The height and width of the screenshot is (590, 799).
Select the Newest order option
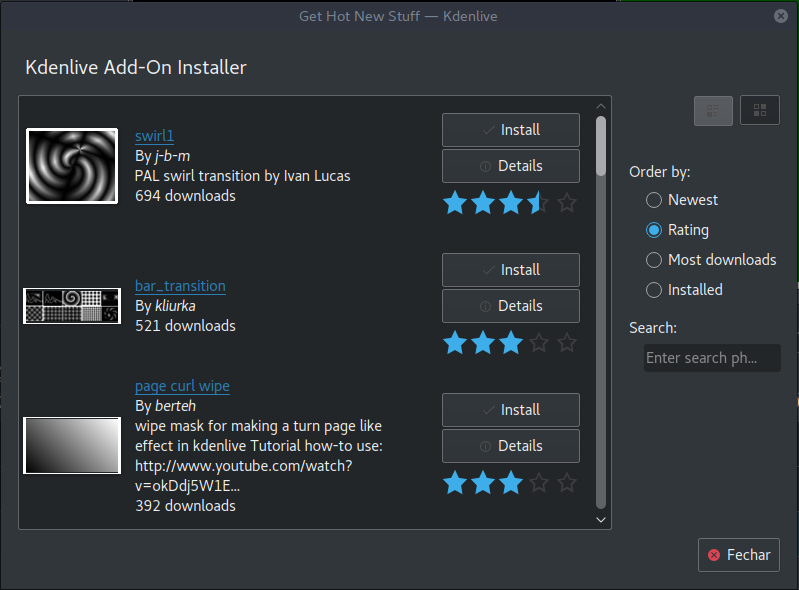tap(654, 200)
